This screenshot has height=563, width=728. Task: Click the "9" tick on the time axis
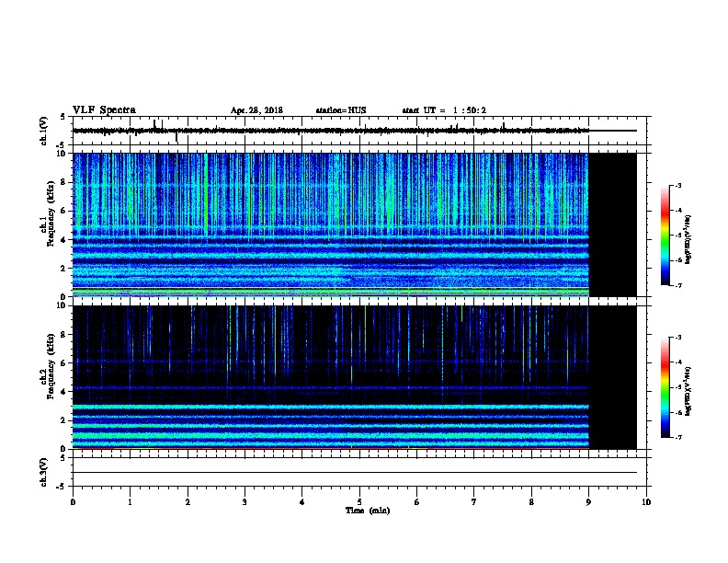tap(588, 501)
